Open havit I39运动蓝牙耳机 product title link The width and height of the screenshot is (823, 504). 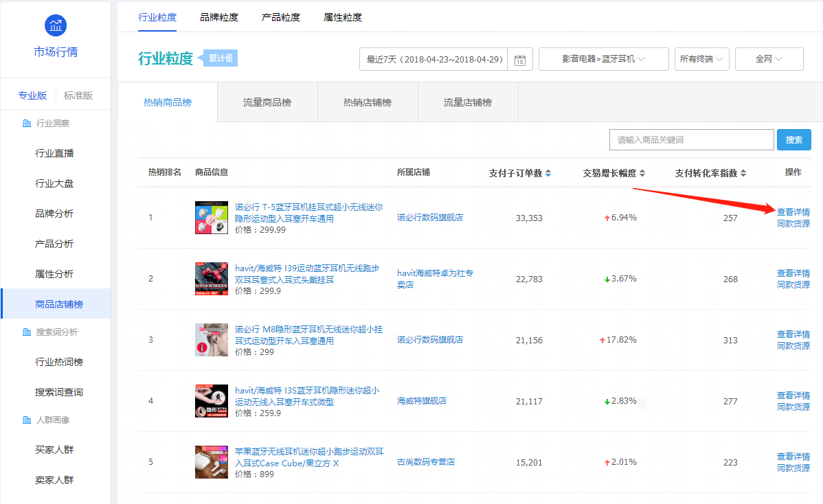pos(307,274)
